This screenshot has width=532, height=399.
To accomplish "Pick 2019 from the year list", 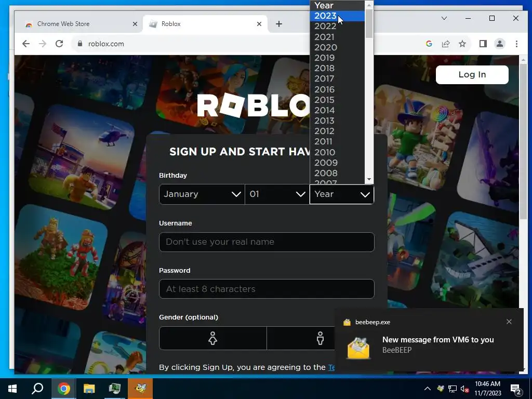I will [337, 58].
